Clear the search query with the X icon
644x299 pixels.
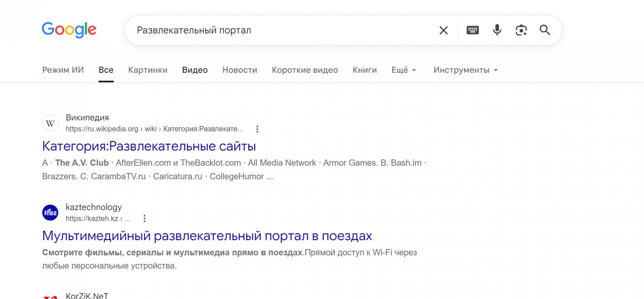tap(443, 31)
